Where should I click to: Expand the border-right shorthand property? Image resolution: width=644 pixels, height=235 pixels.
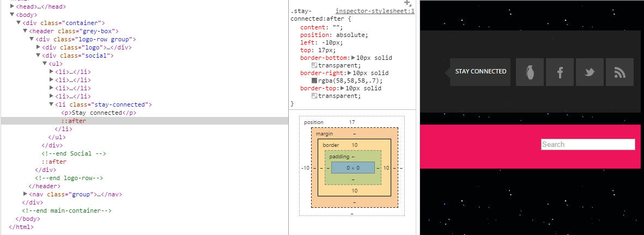coord(350,73)
